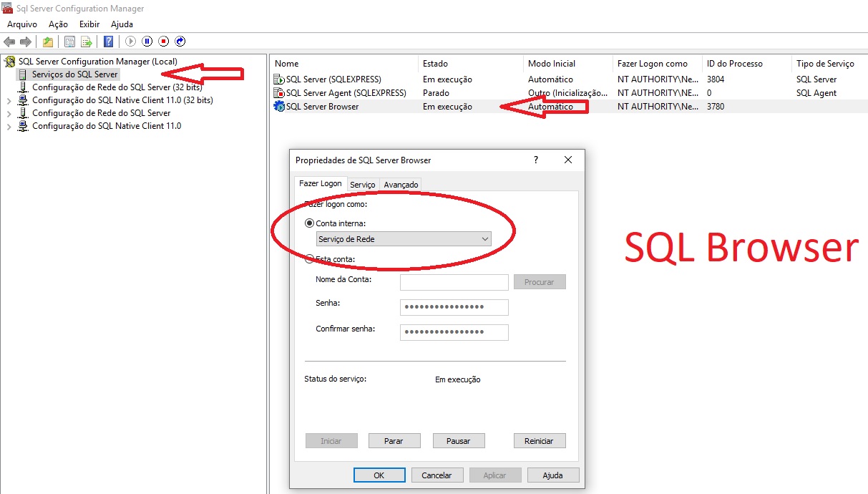Viewport: 868px width, 494px height.
Task: Expand the last Configuração do SQL Native Client 11.0 node
Action: [9, 126]
